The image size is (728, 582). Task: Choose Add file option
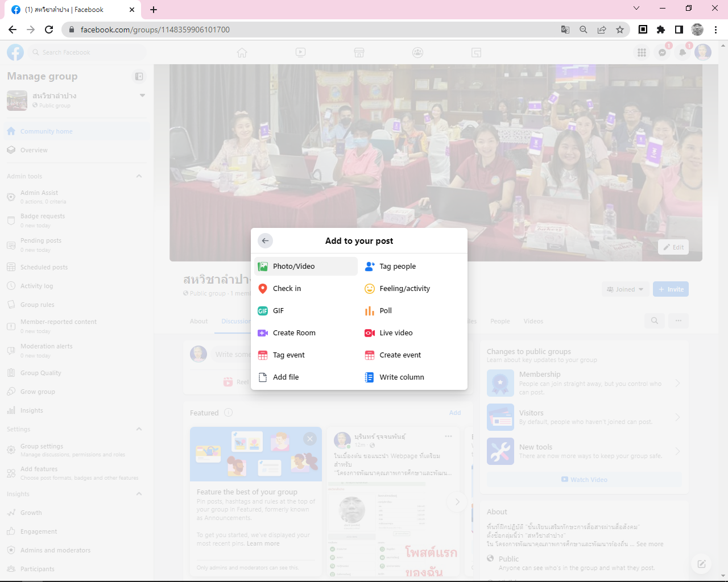307,377
